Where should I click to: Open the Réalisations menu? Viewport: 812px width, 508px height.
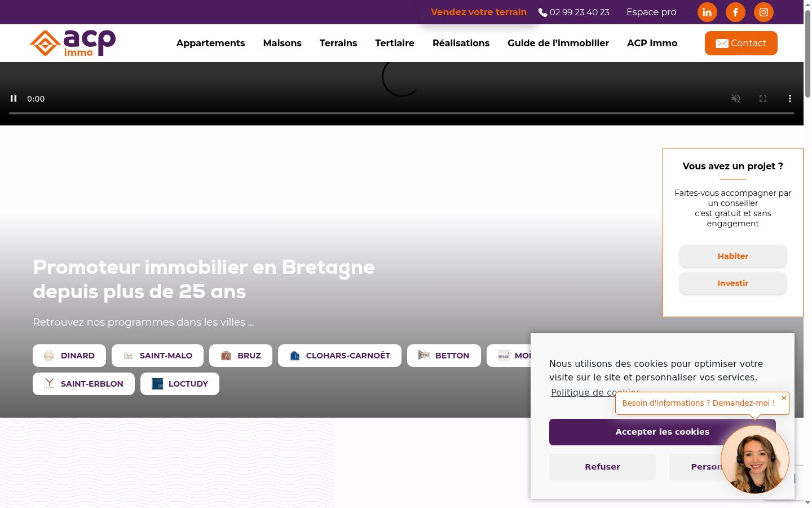click(x=461, y=43)
